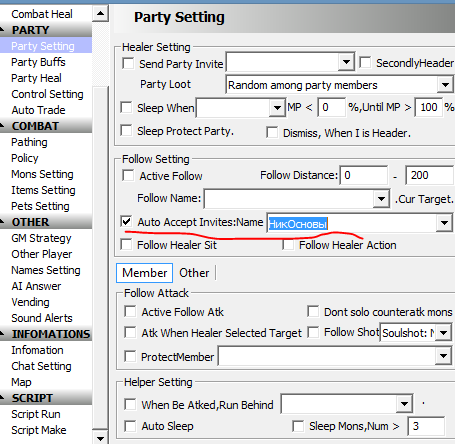Open Sound Alerts page

tap(42, 318)
